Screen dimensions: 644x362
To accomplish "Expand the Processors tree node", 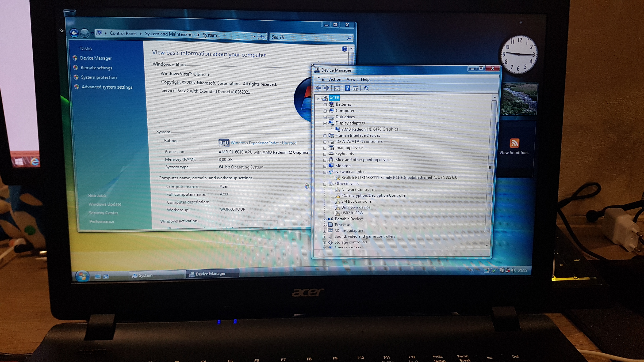I will 325,225.
